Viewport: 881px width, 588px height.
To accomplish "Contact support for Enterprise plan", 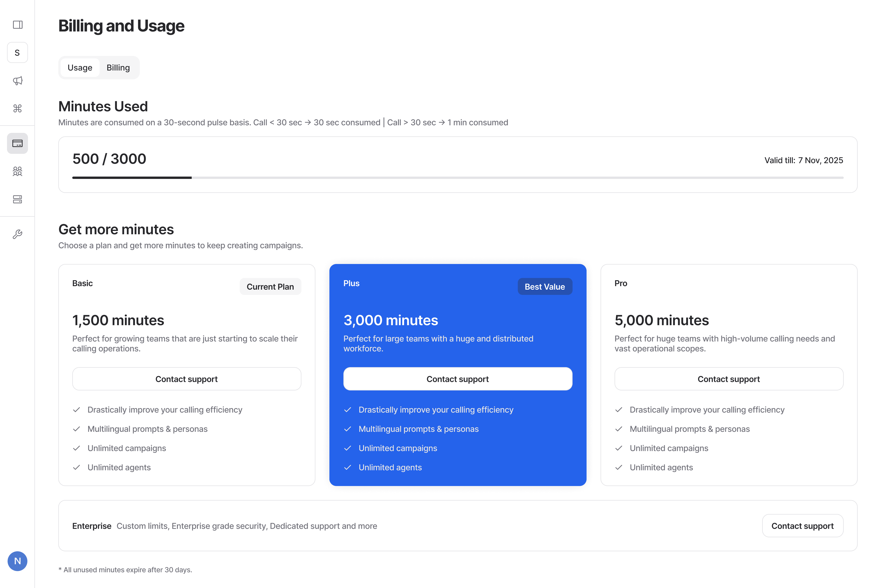I will 802,526.
